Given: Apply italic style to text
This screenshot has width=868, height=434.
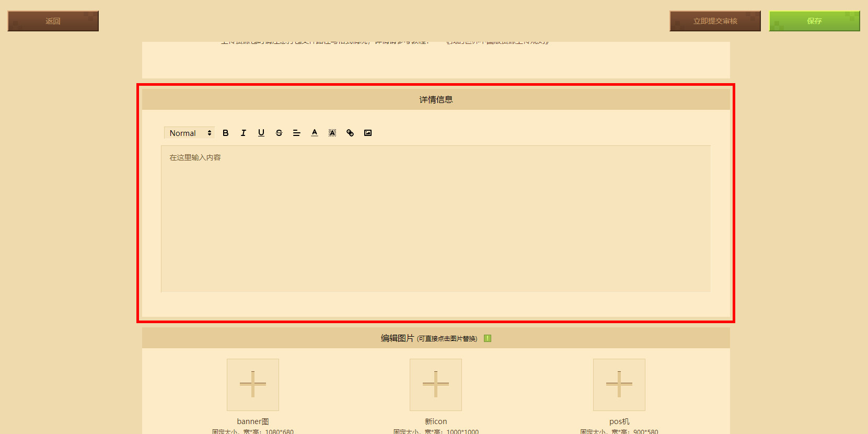Looking at the screenshot, I should (244, 133).
